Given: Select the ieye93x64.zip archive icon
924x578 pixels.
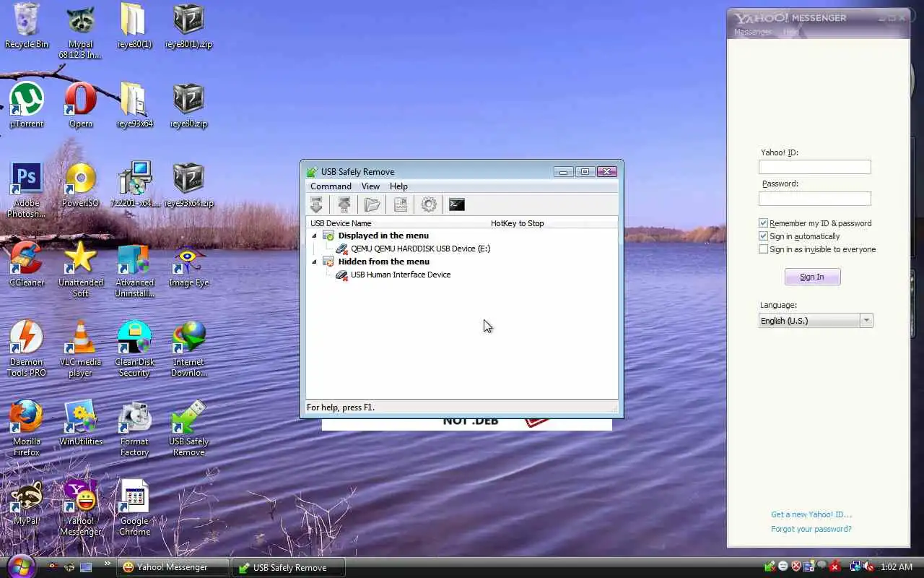Looking at the screenshot, I should (188, 185).
